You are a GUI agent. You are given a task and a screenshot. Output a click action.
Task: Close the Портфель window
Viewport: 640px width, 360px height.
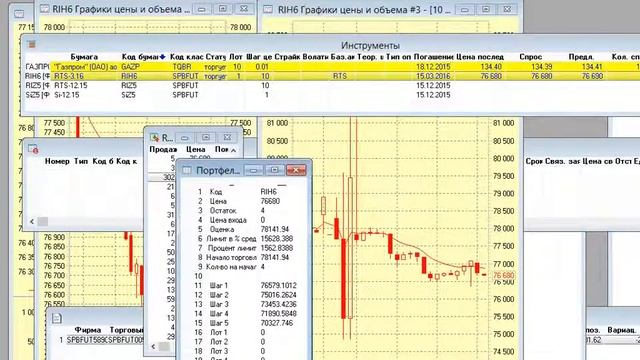click(296, 170)
